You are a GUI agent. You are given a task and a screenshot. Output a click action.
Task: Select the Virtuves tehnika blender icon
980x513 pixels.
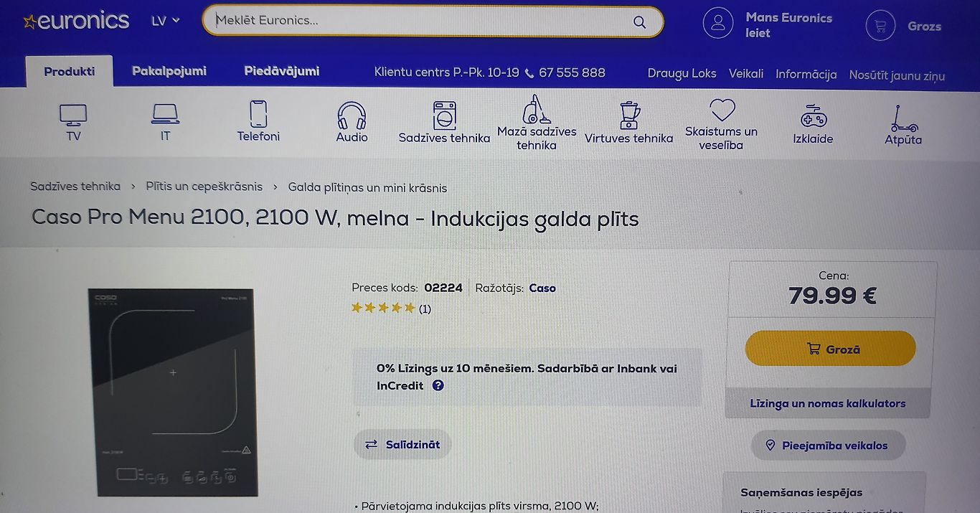pos(629,115)
